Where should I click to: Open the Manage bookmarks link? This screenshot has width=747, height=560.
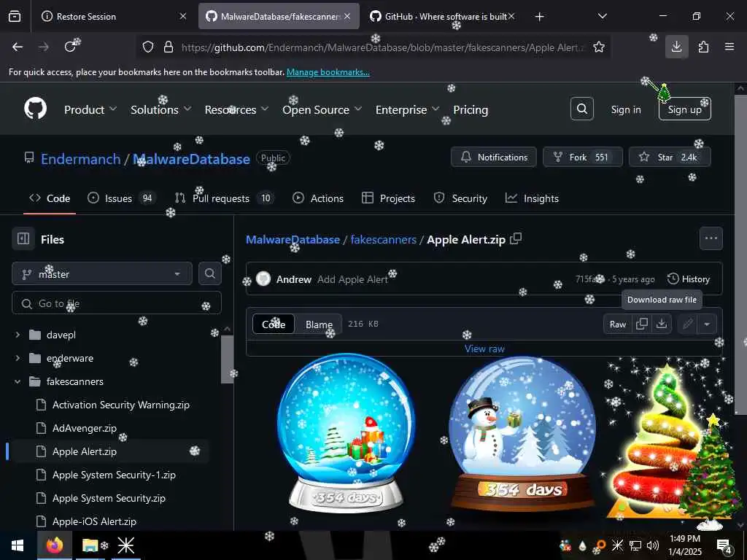pos(328,72)
